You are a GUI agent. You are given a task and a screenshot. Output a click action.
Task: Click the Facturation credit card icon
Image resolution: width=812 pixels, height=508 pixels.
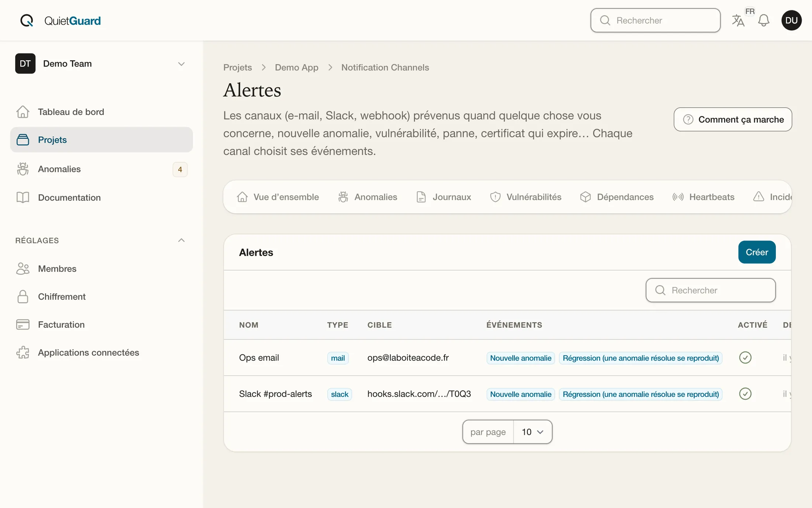[23, 324]
